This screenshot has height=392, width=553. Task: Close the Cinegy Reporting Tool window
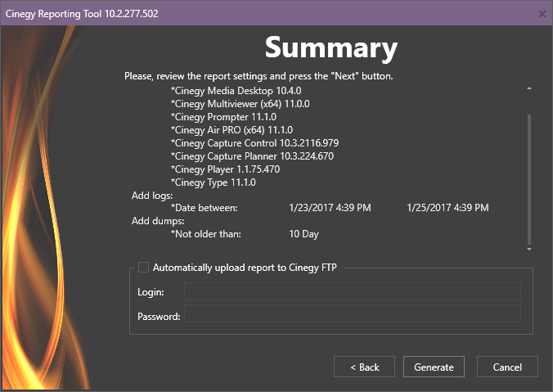click(x=542, y=14)
